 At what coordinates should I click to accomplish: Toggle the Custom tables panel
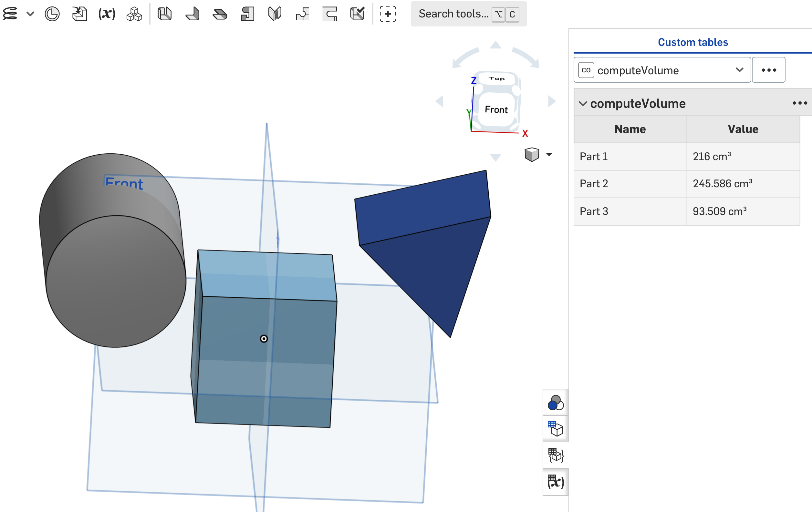[556, 428]
